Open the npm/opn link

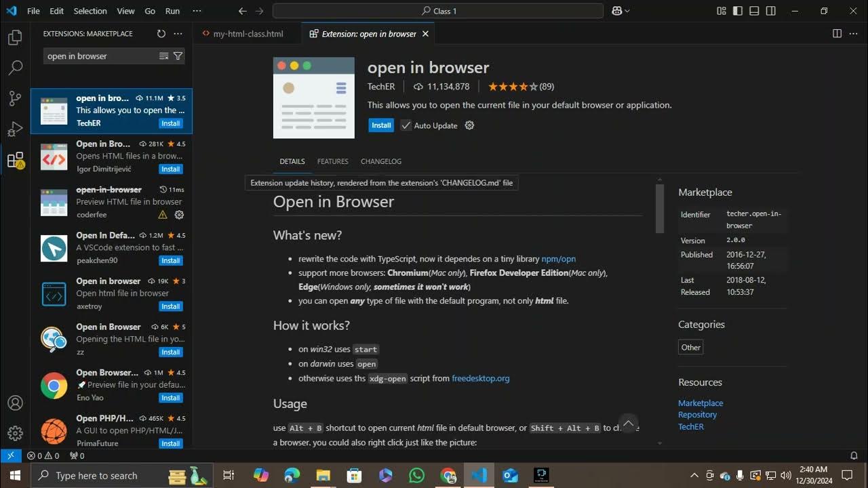click(558, 259)
